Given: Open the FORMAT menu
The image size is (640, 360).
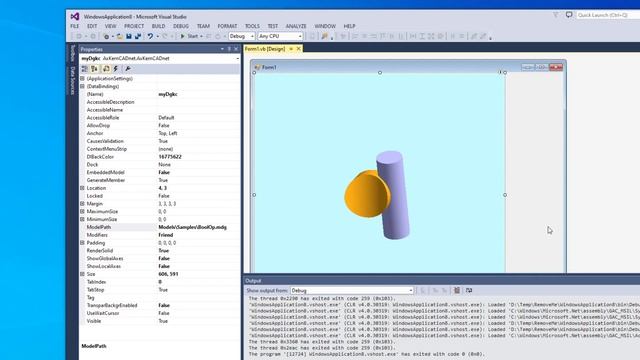Looking at the screenshot, I should tap(227, 26).
